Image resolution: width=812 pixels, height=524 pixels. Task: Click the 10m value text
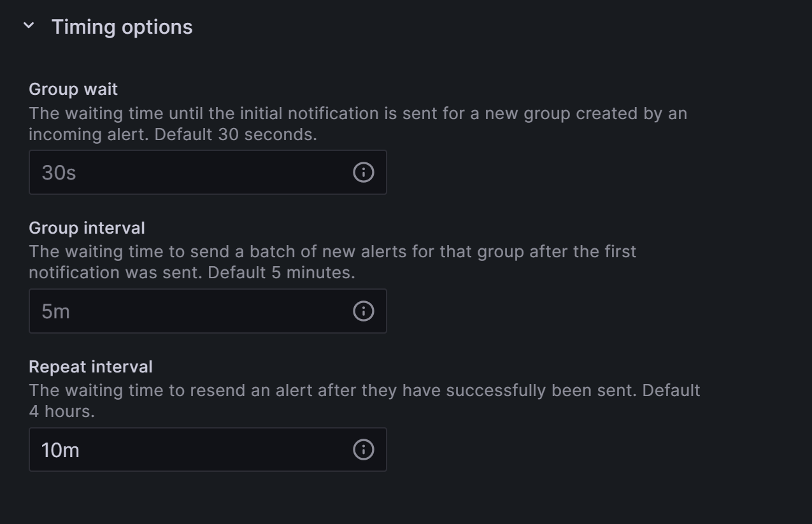61,450
